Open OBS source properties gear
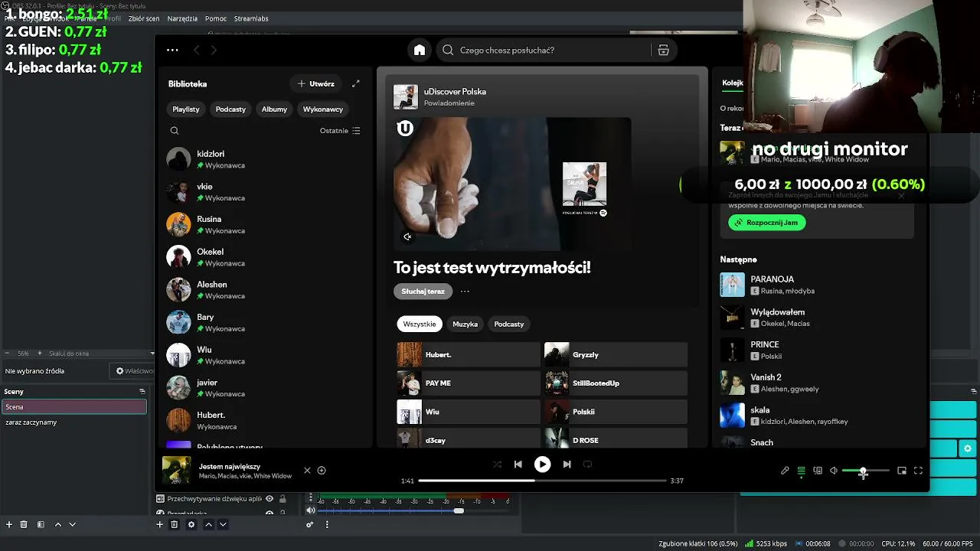980x551 pixels. (x=191, y=525)
